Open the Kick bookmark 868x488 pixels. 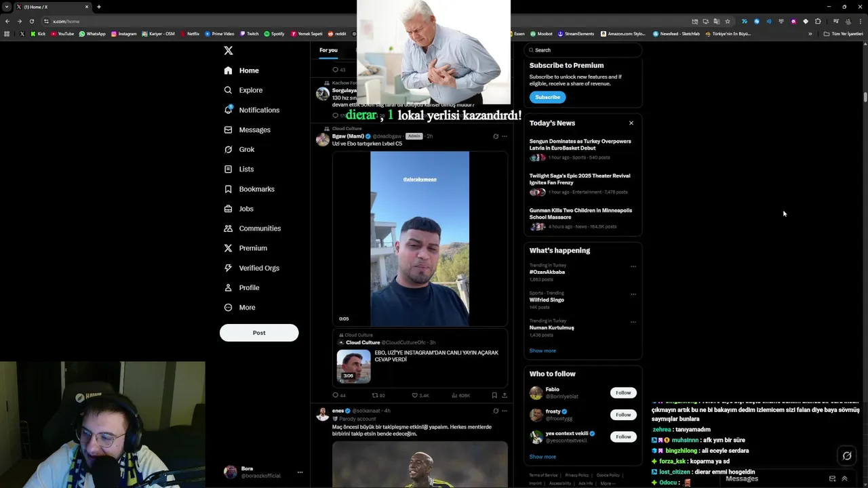[x=38, y=34]
